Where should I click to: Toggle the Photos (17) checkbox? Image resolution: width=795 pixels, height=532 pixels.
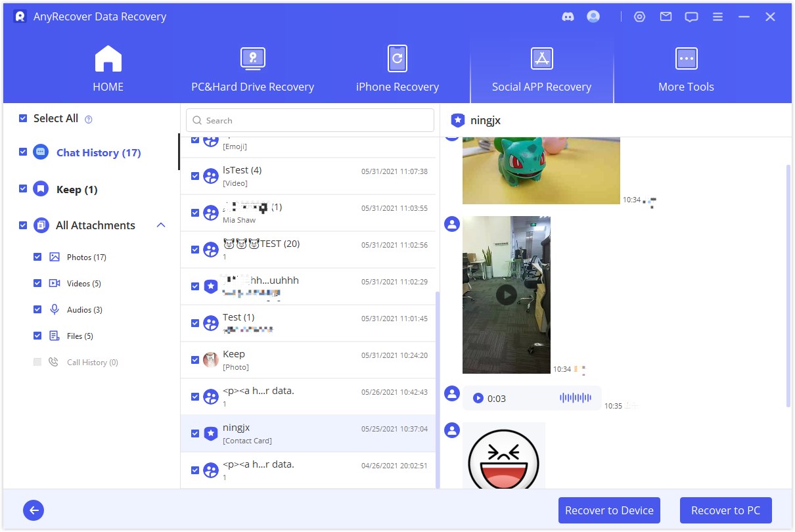click(x=37, y=257)
